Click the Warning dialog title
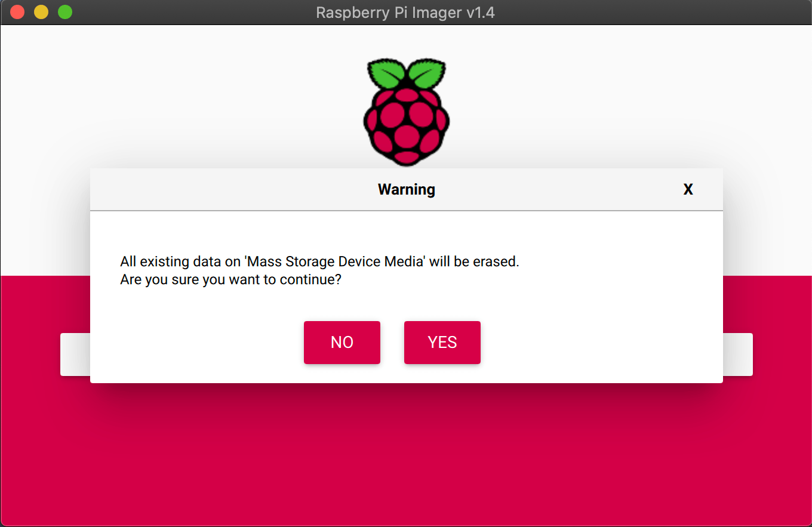The width and height of the screenshot is (812, 527). (407, 190)
